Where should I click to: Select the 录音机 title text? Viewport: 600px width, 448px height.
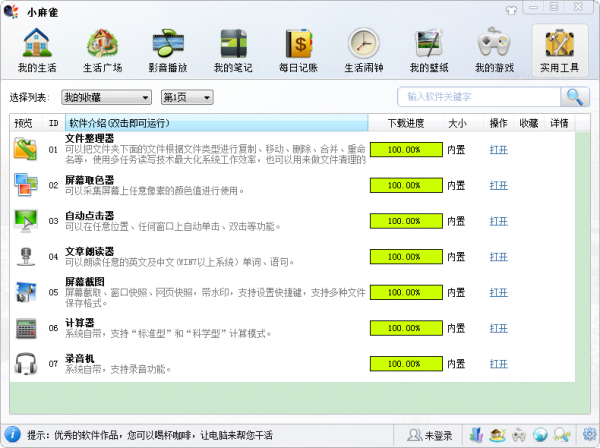(80, 358)
